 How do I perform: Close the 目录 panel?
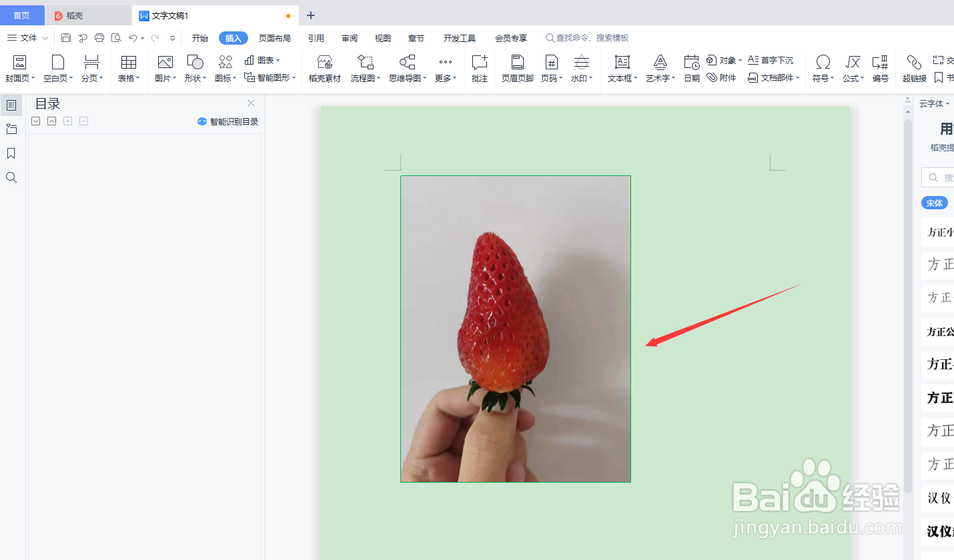coord(252,103)
